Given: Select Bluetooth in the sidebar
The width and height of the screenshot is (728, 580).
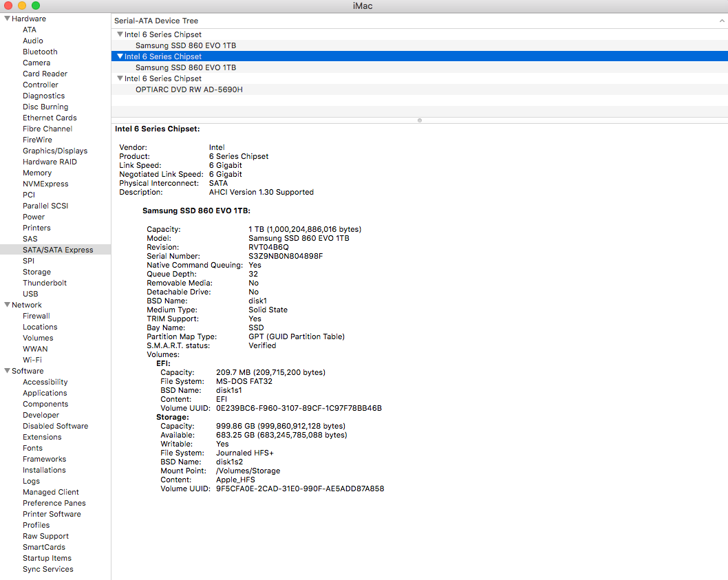Looking at the screenshot, I should (x=41, y=52).
